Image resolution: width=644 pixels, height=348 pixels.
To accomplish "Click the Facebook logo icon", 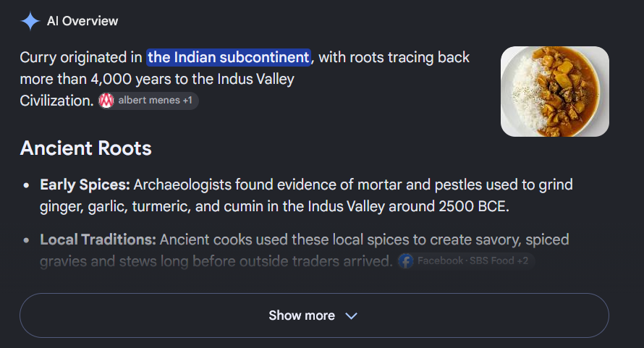I will [x=406, y=261].
